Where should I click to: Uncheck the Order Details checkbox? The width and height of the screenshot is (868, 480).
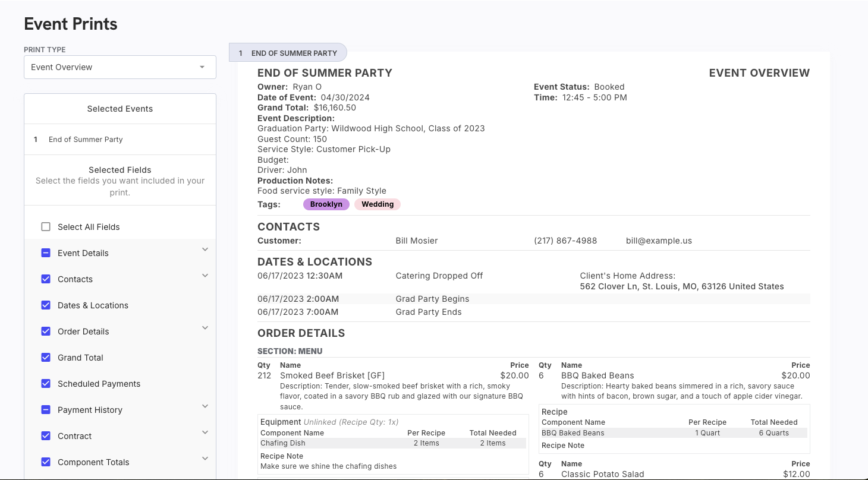pos(46,331)
